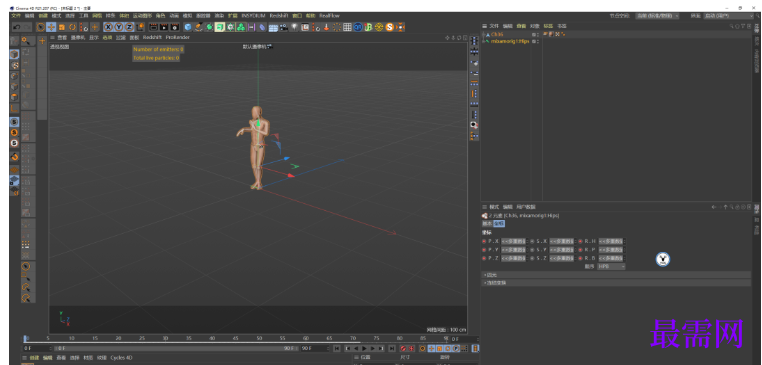Open the rotation order HPB dropdown
The height and width of the screenshot is (365, 762).
611,266
